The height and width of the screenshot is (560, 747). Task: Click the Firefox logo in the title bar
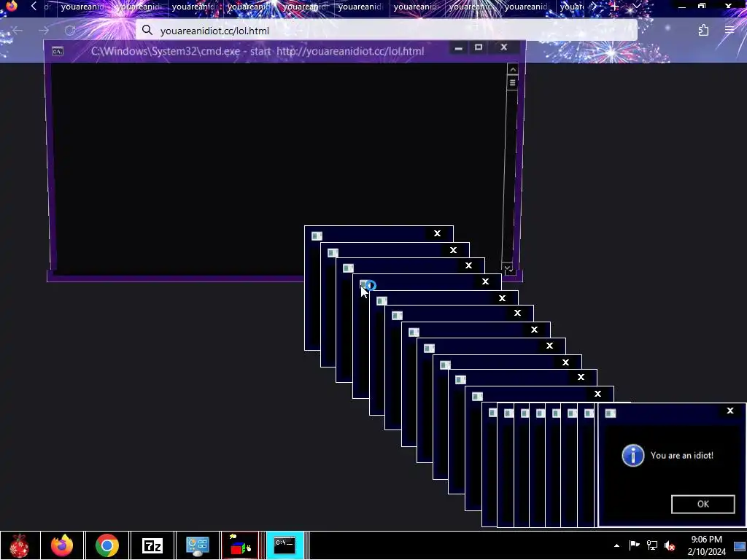point(11,6)
